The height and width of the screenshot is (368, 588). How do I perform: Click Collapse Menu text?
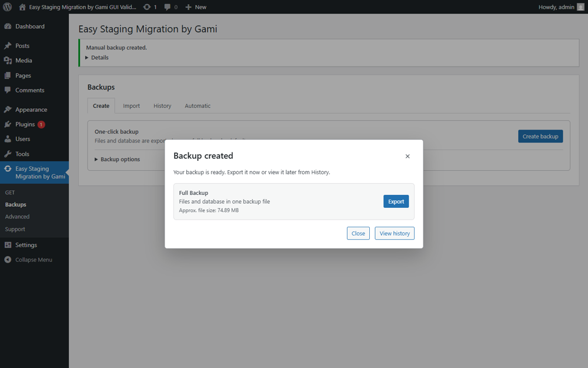[34, 260]
